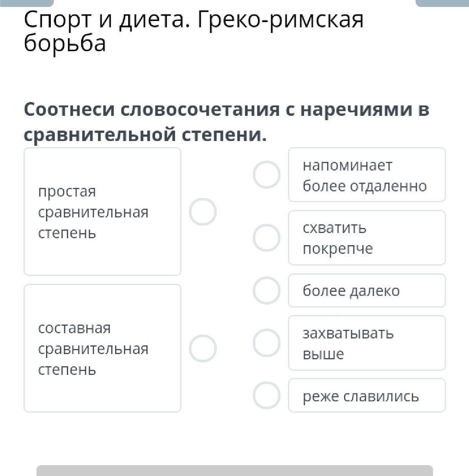Pick the 'захватывать выше' answer card

(x=367, y=343)
